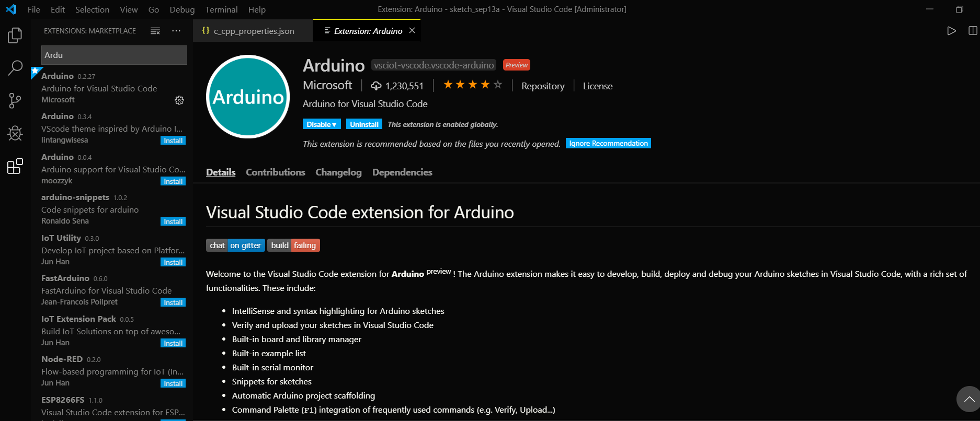Select Arduino 0.3.4 theme in list
This screenshot has height=421, width=980.
coord(111,128)
